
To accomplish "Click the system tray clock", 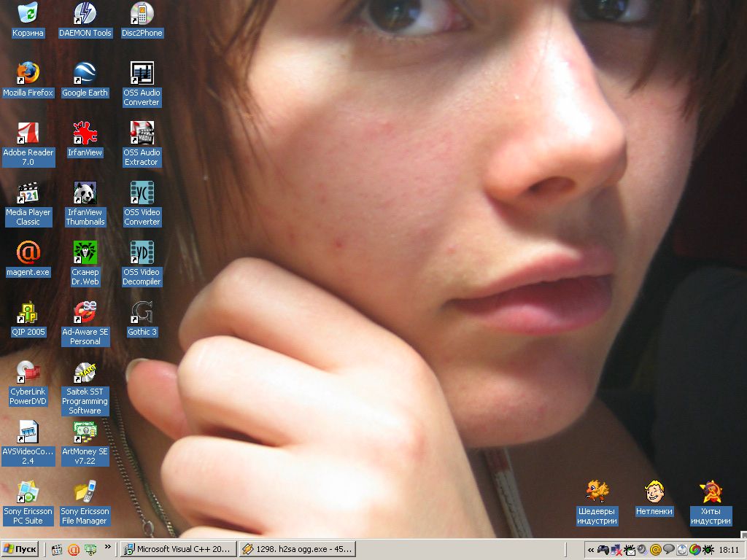I will [x=728, y=550].
